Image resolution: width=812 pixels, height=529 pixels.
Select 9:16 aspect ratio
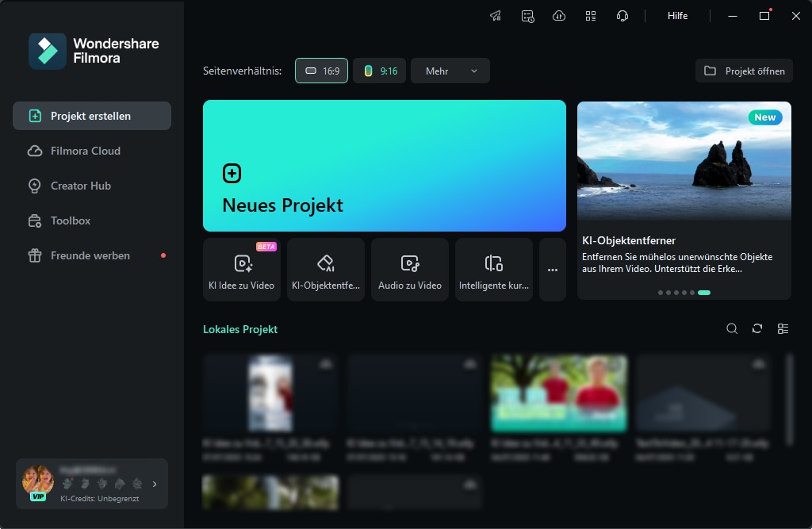380,71
